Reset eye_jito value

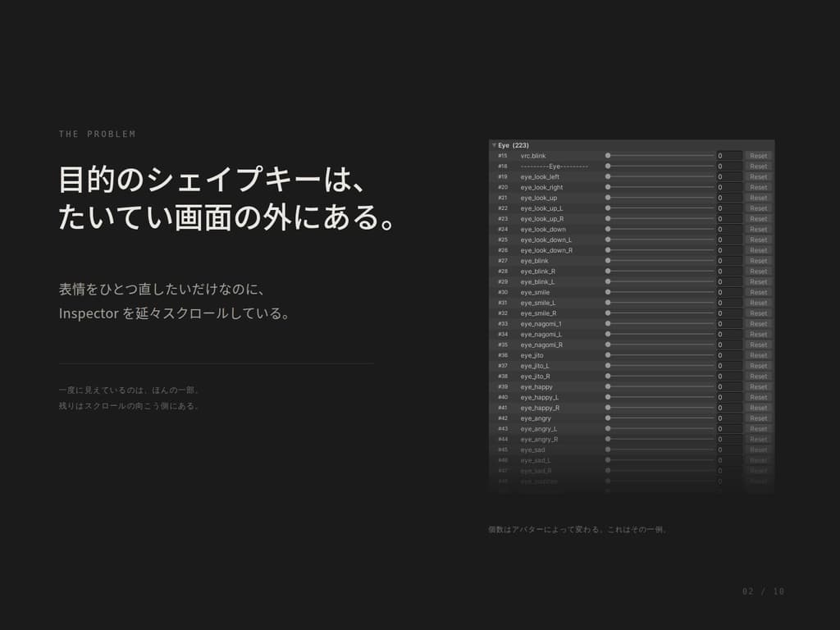point(758,355)
